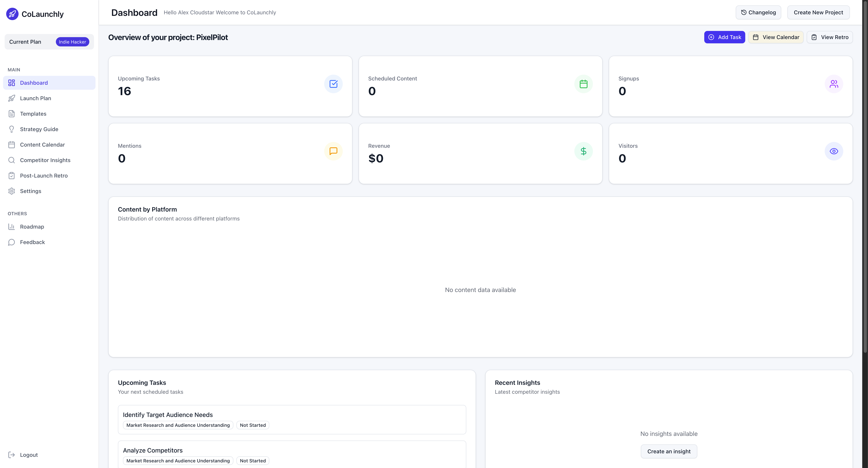Image resolution: width=868 pixels, height=468 pixels.
Task: Click the Mentions card label
Action: pos(129,146)
